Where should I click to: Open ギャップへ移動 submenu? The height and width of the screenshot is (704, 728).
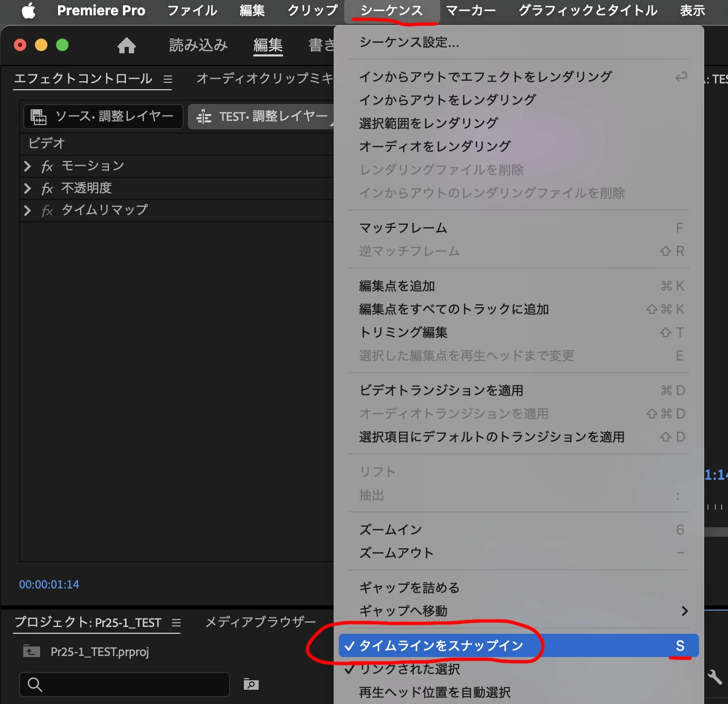coord(519,611)
